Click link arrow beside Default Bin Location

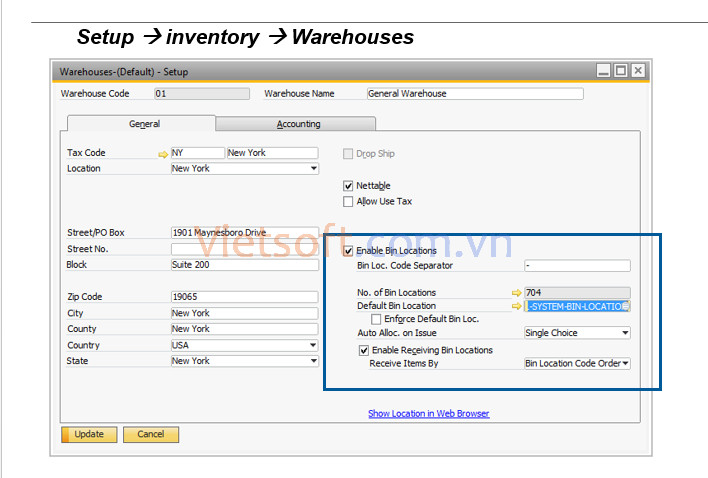516,306
